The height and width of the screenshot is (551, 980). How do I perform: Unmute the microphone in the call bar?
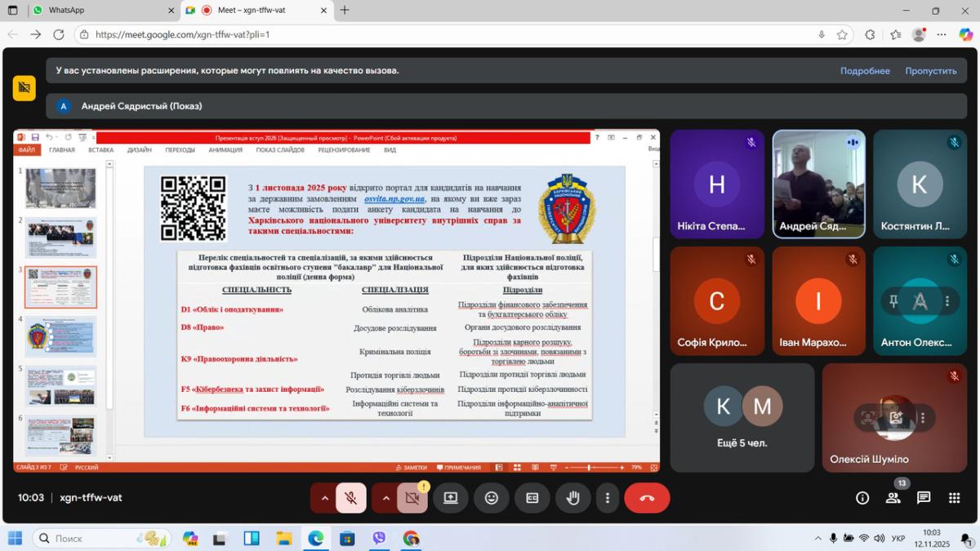point(351,498)
